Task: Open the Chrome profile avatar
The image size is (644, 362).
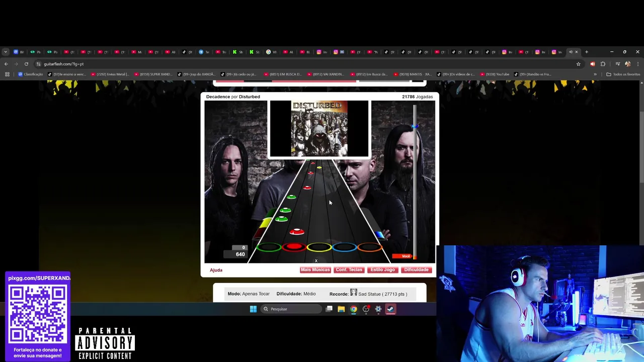Action: (x=627, y=64)
